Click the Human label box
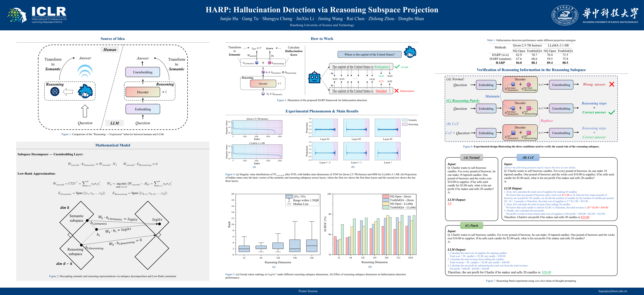 tap(110, 50)
